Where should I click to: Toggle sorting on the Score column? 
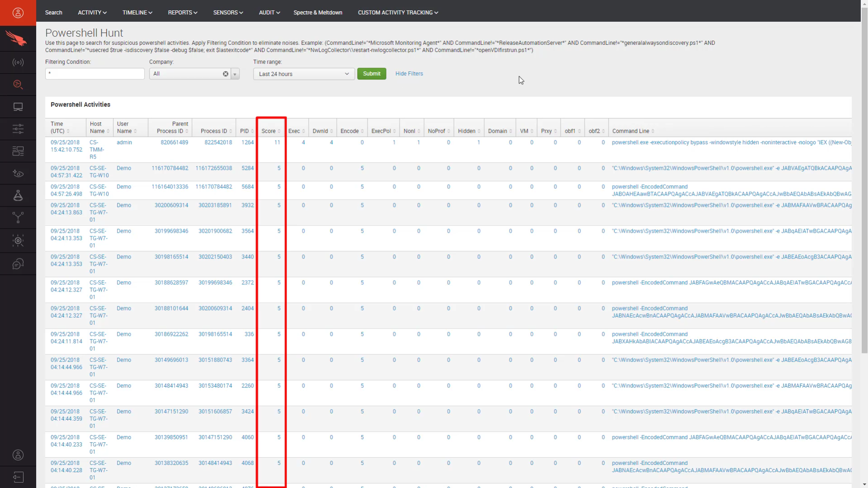click(270, 131)
